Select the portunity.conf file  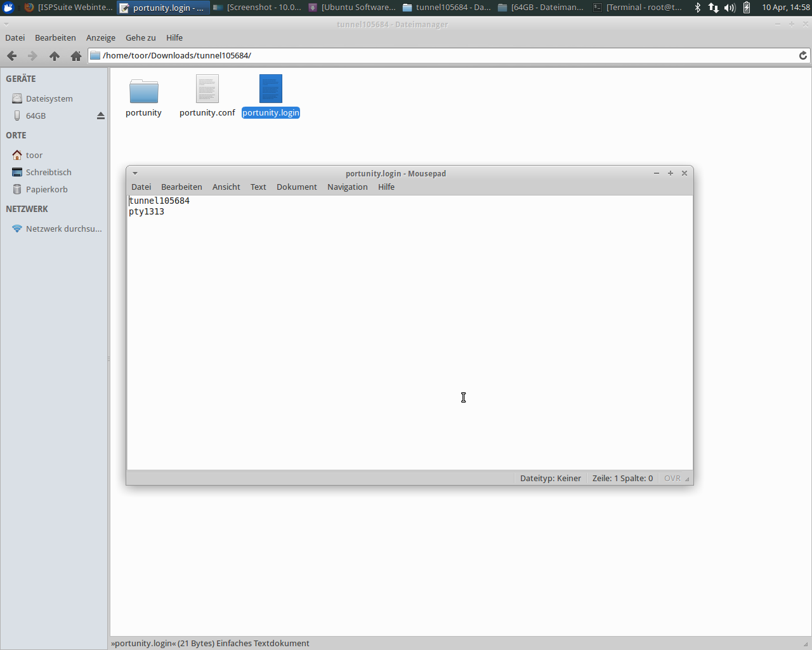207,92
